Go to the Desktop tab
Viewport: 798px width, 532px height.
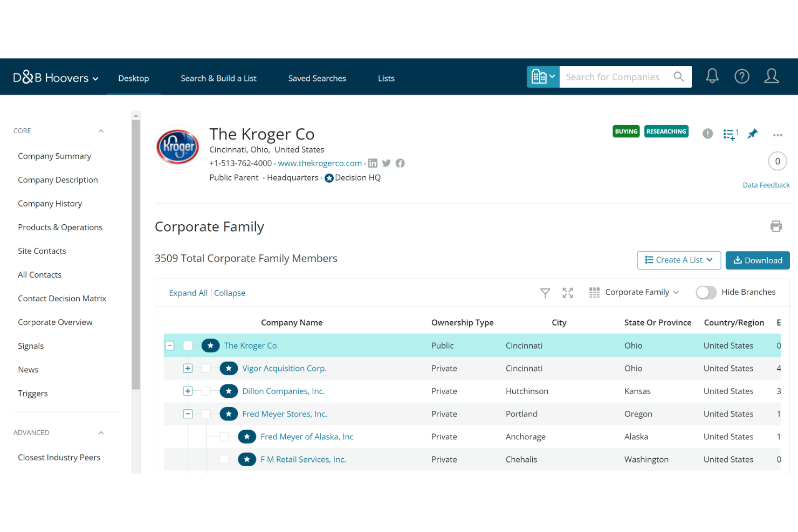click(x=134, y=78)
